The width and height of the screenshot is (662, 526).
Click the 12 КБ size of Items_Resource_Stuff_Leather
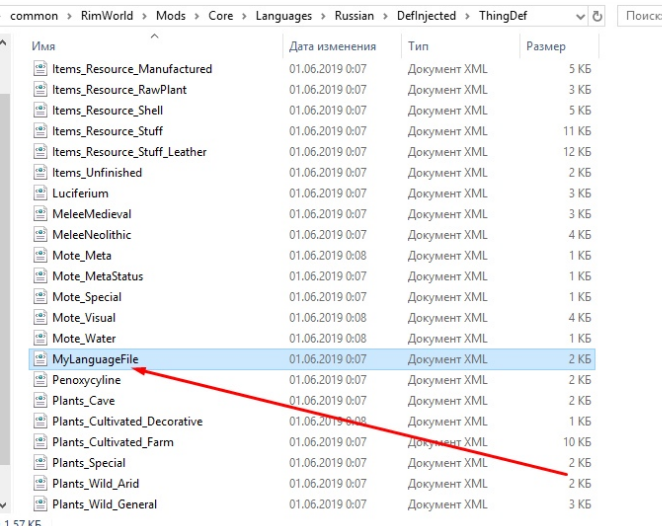pos(577,151)
